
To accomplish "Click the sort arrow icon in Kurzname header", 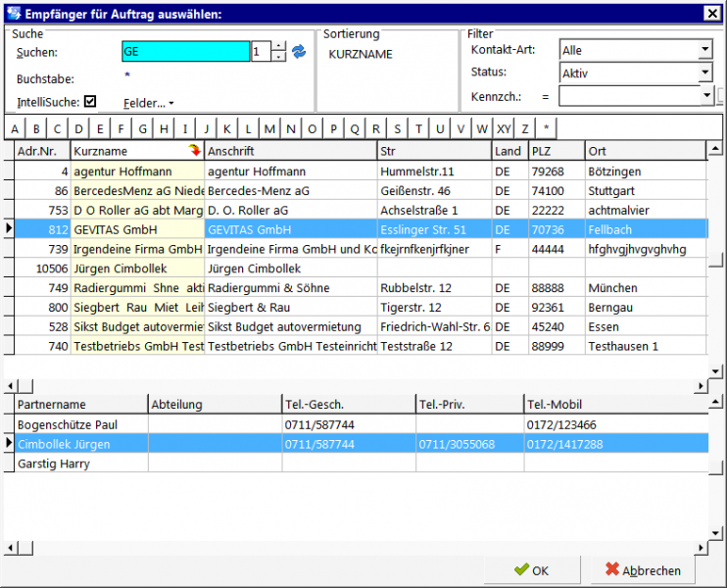I will pyautogui.click(x=195, y=150).
